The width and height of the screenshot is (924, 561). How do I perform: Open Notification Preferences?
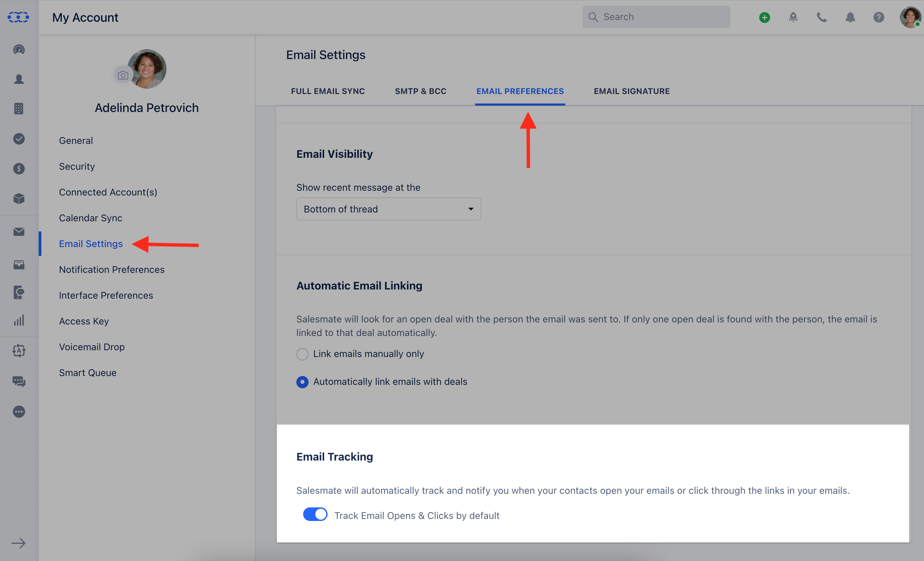(112, 269)
